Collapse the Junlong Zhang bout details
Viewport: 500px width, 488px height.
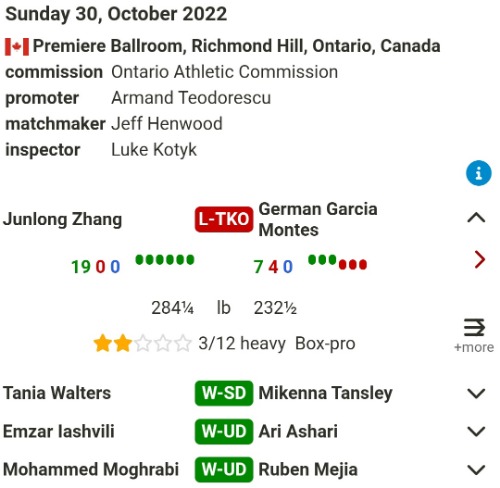click(x=476, y=218)
